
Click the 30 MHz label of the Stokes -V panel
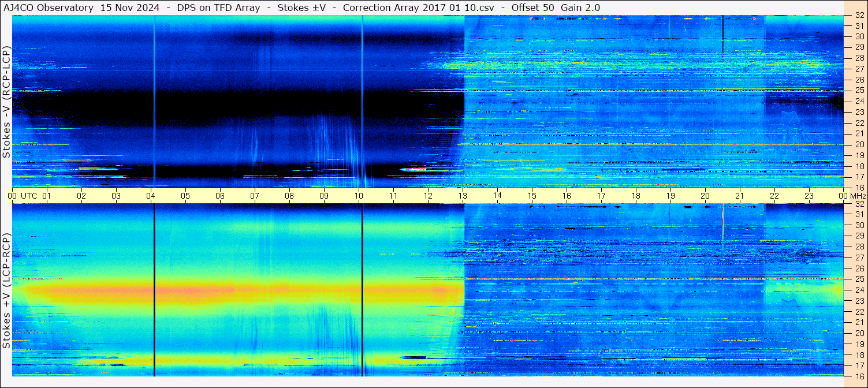point(859,36)
